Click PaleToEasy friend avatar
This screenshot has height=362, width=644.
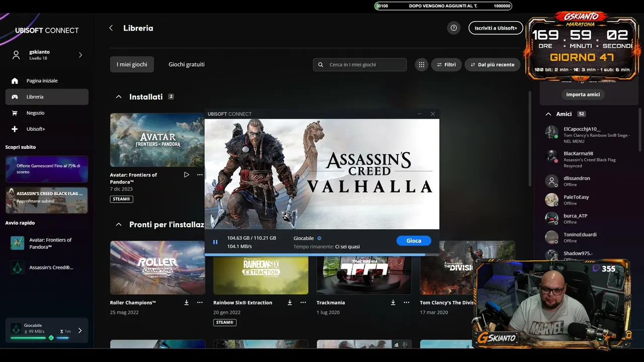tap(552, 200)
